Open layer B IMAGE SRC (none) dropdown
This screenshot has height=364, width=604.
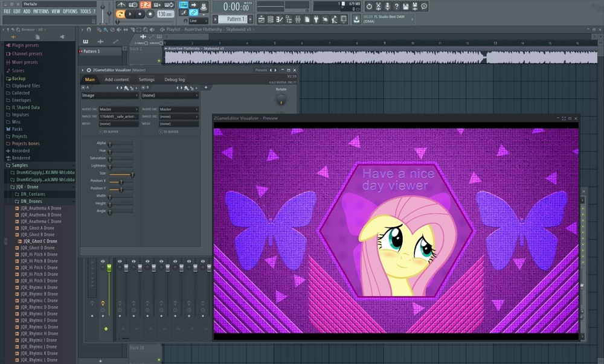179,117
